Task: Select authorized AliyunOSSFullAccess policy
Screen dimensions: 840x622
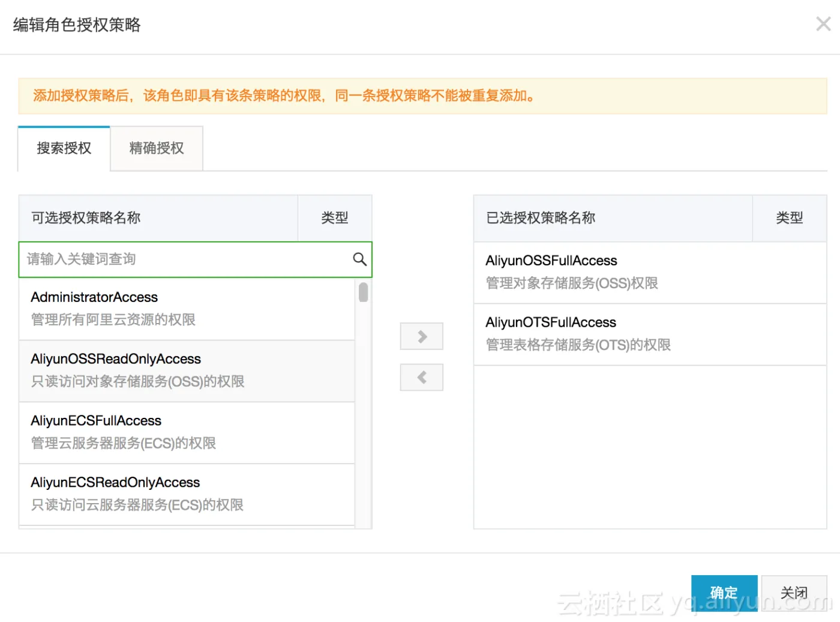Action: coord(650,273)
